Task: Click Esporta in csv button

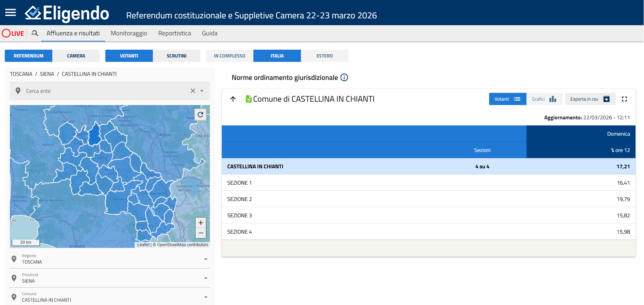Action: point(590,99)
